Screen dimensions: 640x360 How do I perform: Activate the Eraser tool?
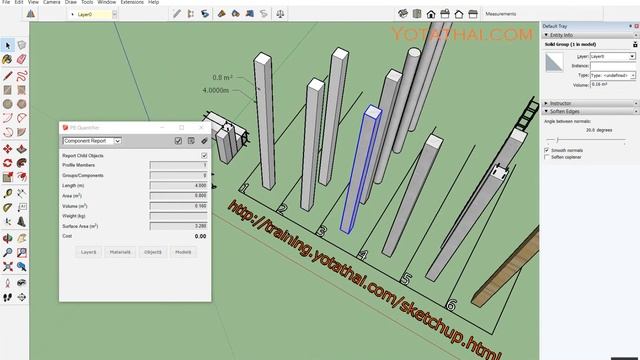22,60
